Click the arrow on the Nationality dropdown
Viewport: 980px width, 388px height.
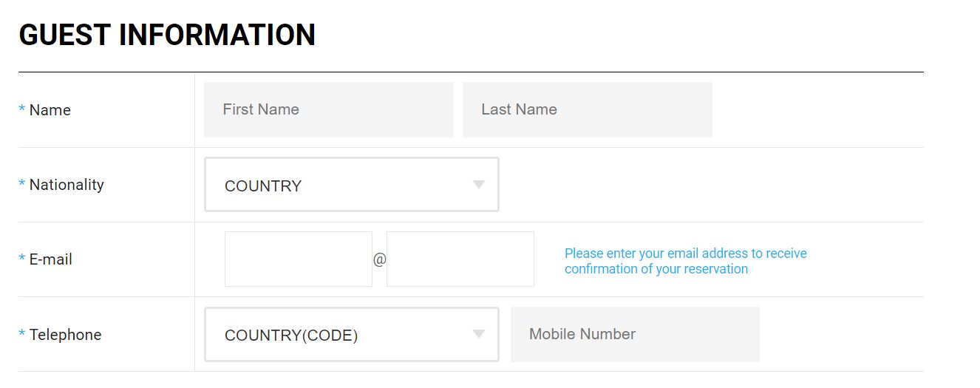[x=479, y=185]
